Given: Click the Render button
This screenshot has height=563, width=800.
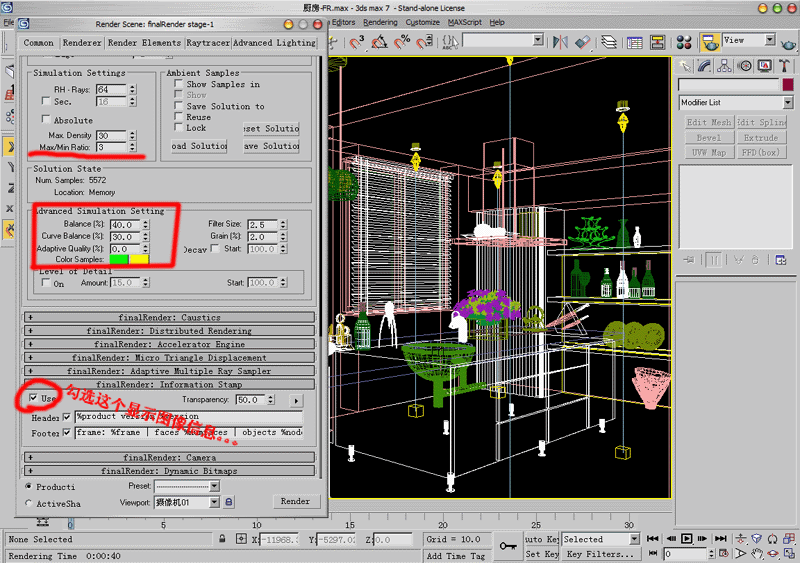Looking at the screenshot, I should pos(294,501).
